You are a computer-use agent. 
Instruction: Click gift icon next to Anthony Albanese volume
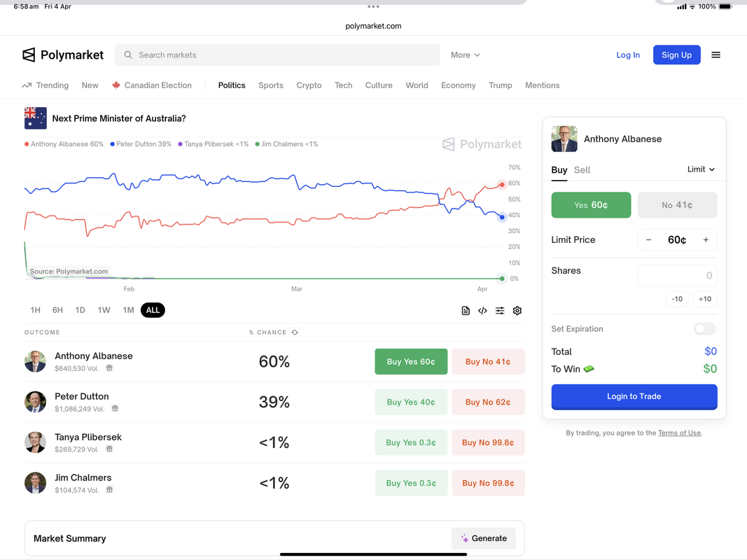[x=109, y=368]
